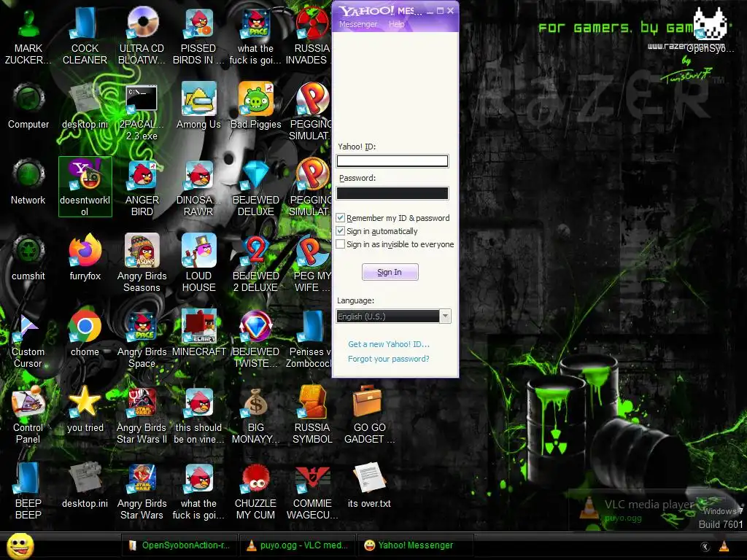The height and width of the screenshot is (560, 747).
Task: Select the Computer desktop icon
Action: tap(28, 98)
